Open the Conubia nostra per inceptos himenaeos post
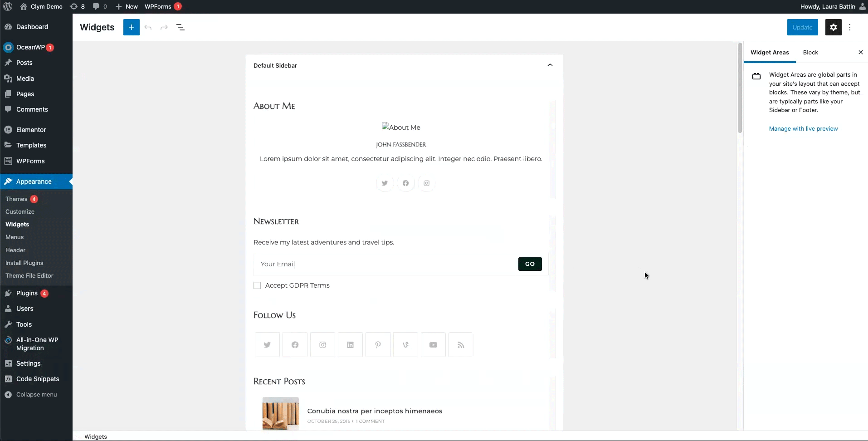The image size is (868, 441). coord(375,411)
